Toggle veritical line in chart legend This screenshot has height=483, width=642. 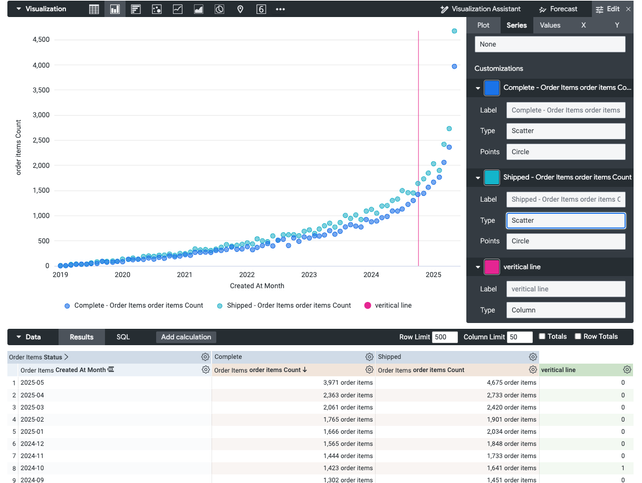[388, 306]
